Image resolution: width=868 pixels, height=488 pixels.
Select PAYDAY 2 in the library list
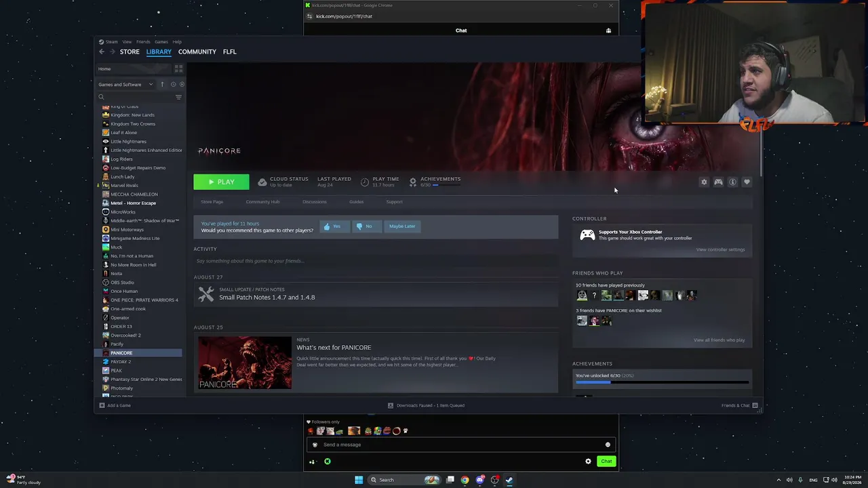click(121, 362)
